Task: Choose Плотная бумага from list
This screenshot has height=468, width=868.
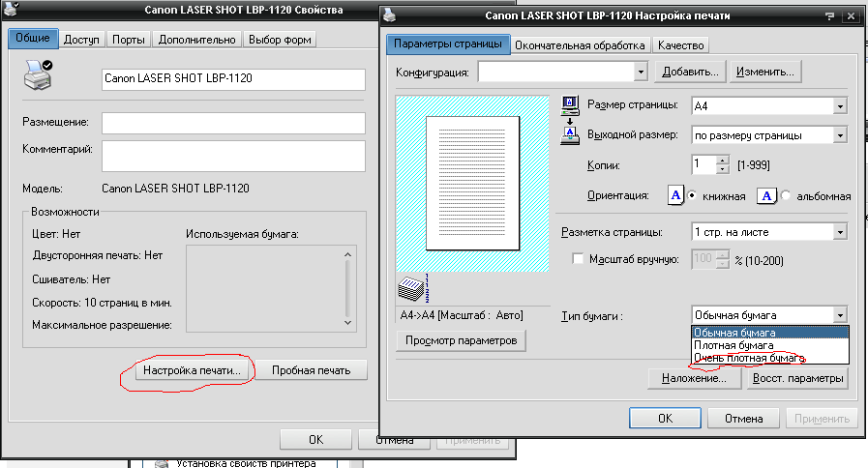Action: click(770, 345)
